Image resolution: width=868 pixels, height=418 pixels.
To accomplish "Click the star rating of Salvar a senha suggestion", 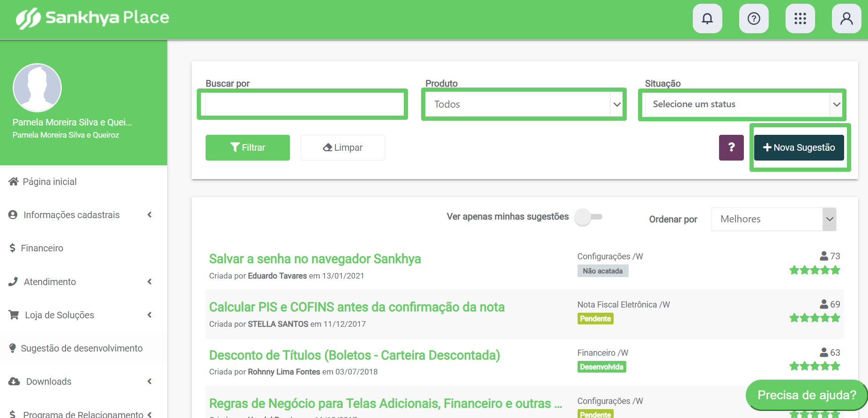I will (815, 270).
